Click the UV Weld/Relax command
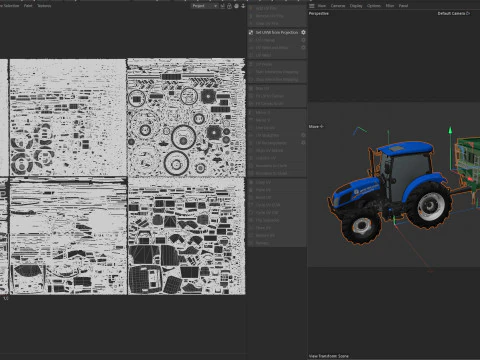Image resolution: width=480 pixels, height=360 pixels. 267,135
